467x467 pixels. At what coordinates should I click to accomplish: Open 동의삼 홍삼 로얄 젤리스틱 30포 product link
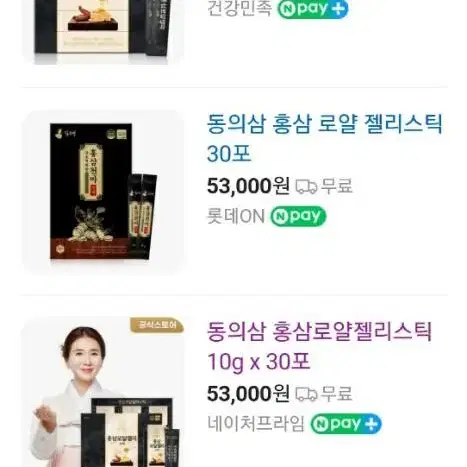pos(325,138)
